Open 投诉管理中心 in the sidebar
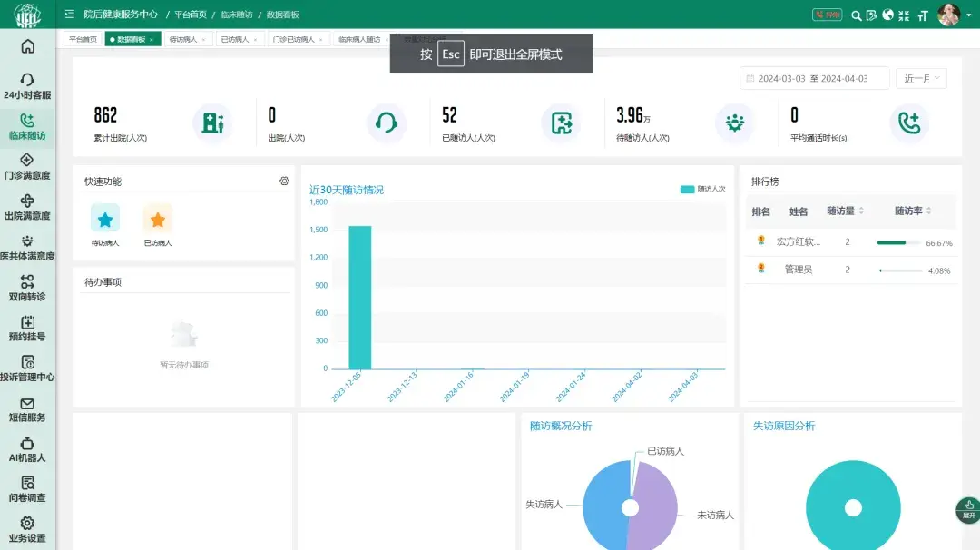The width and height of the screenshot is (980, 550). (27, 368)
